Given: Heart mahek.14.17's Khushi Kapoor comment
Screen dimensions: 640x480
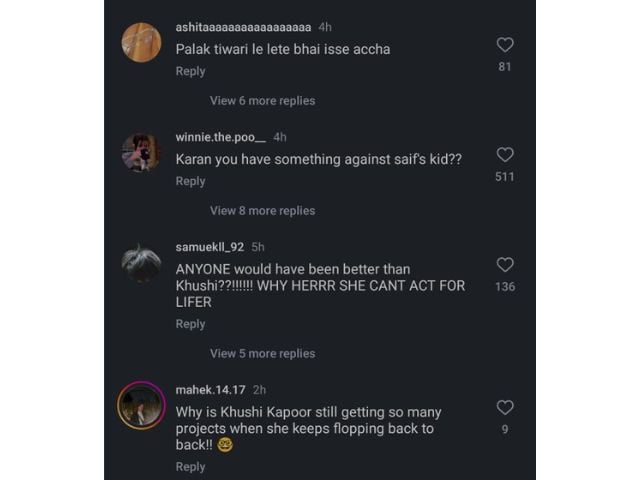Looking at the screenshot, I should click(505, 407).
